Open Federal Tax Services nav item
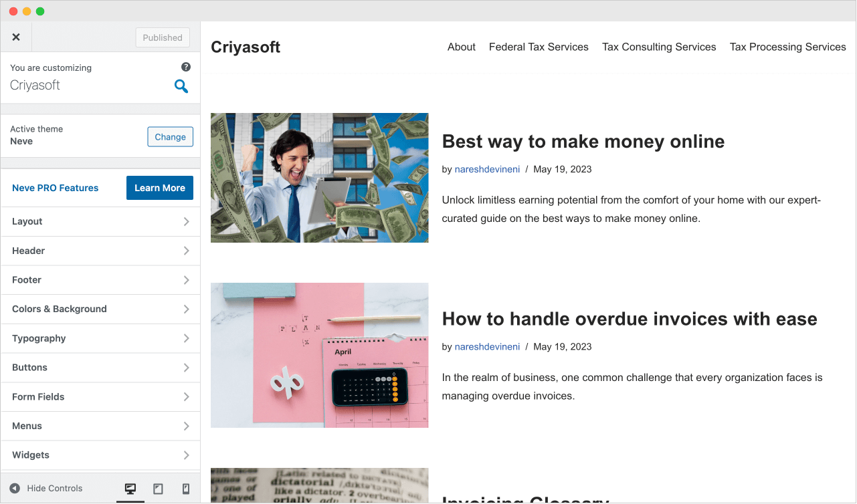The height and width of the screenshot is (504, 857). pos(539,47)
